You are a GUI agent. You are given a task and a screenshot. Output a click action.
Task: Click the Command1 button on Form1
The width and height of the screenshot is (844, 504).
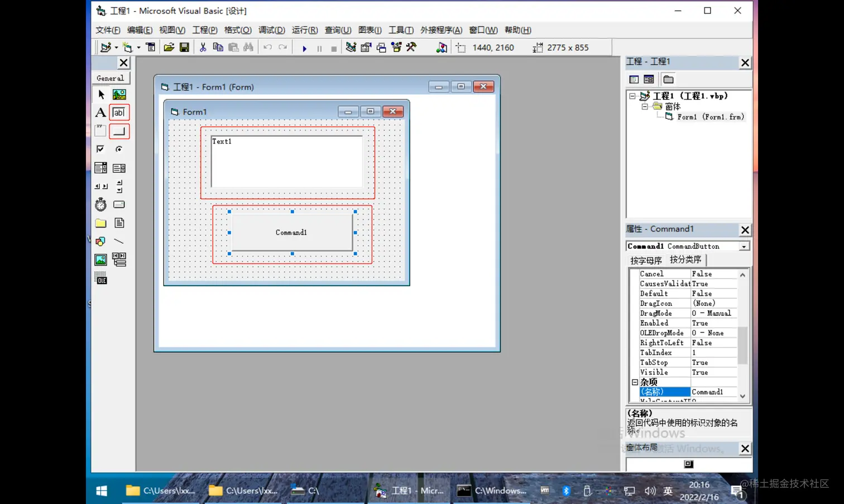(291, 232)
